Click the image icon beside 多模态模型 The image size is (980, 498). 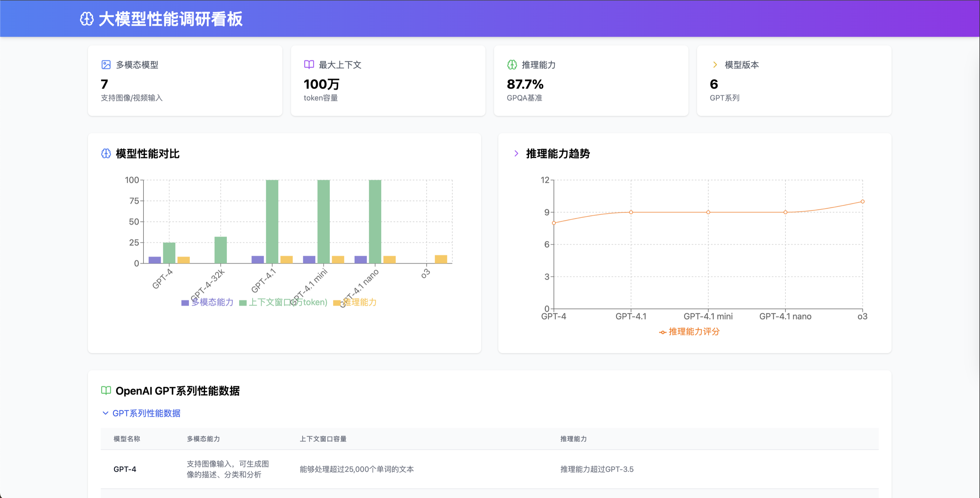[x=106, y=65]
